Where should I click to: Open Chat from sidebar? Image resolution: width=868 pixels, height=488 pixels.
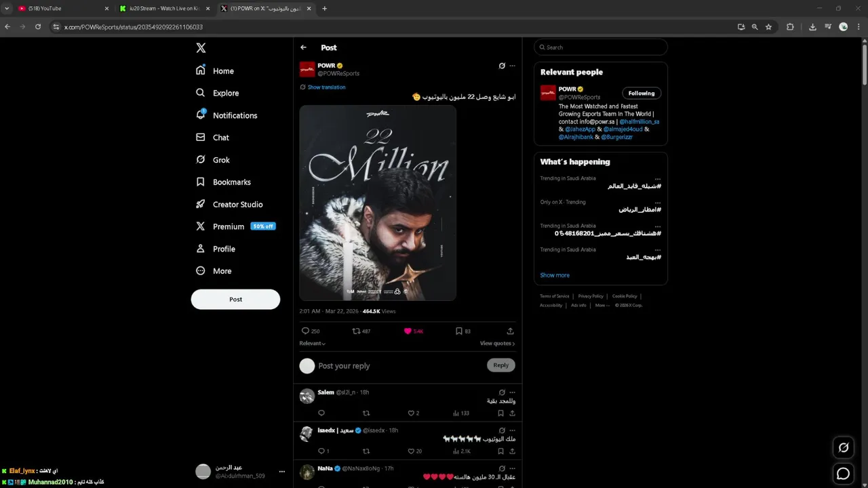tap(212, 138)
